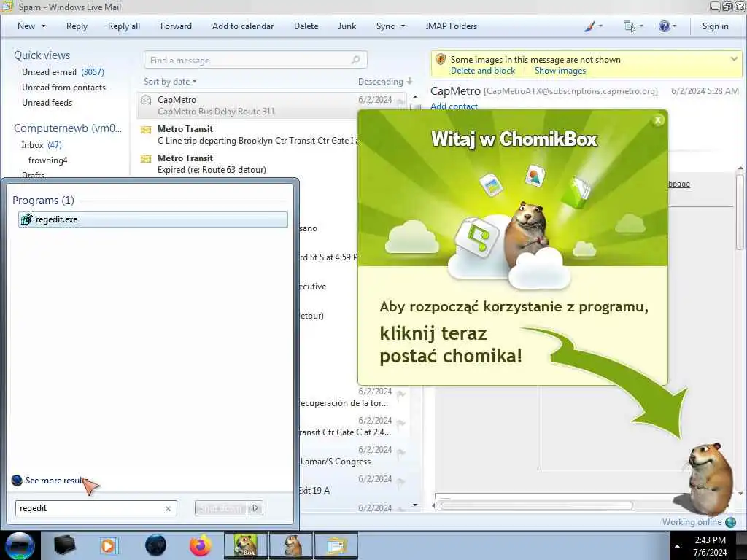This screenshot has height=560, width=747.
Task: Toggle flag on the Lamar/S Congress message
Action: point(401,452)
